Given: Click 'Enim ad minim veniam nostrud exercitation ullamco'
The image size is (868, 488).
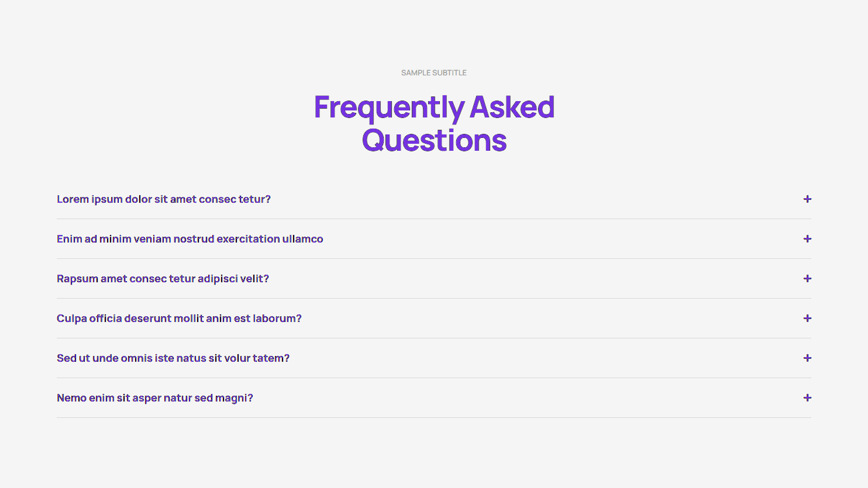Looking at the screenshot, I should click(190, 238).
